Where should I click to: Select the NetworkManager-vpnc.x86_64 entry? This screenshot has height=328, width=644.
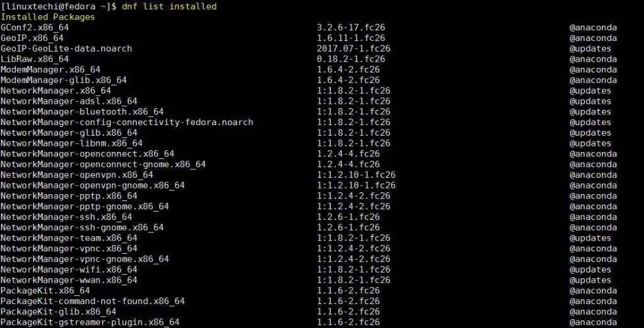69,249
